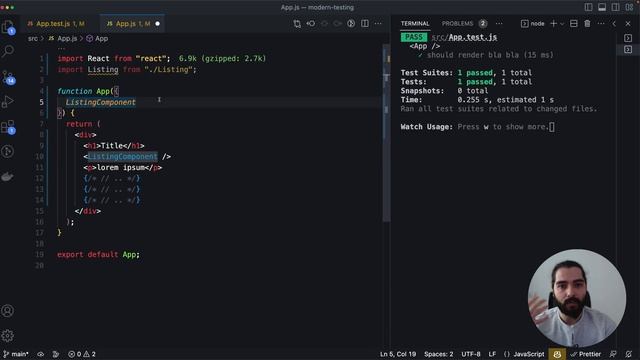Open terminal panel ellipsis actions menu
The image size is (640, 360).
tap(601, 24)
